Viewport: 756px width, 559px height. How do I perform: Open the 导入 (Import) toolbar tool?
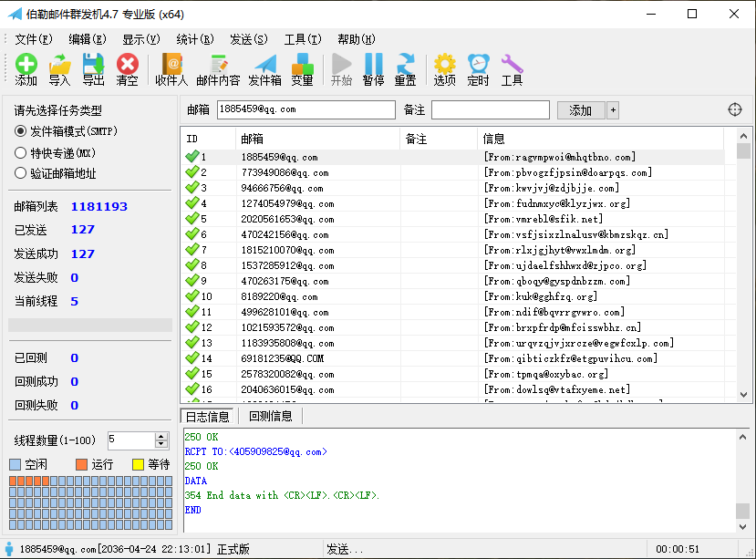(x=59, y=66)
